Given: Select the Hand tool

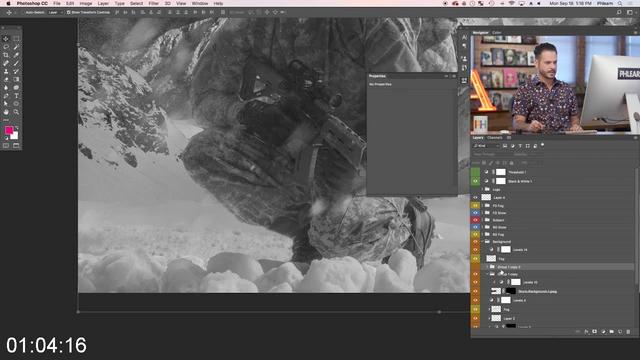Looking at the screenshot, I should tap(6, 111).
